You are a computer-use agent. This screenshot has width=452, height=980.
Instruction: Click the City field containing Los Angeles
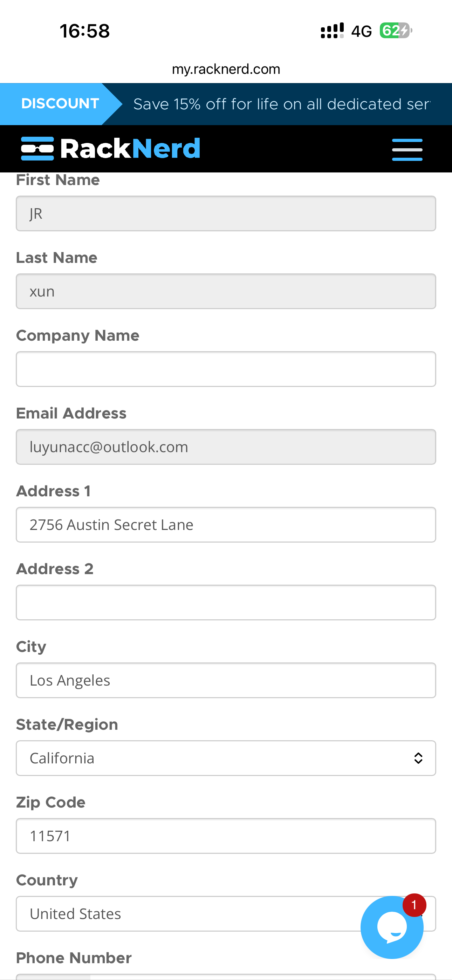[x=226, y=680]
